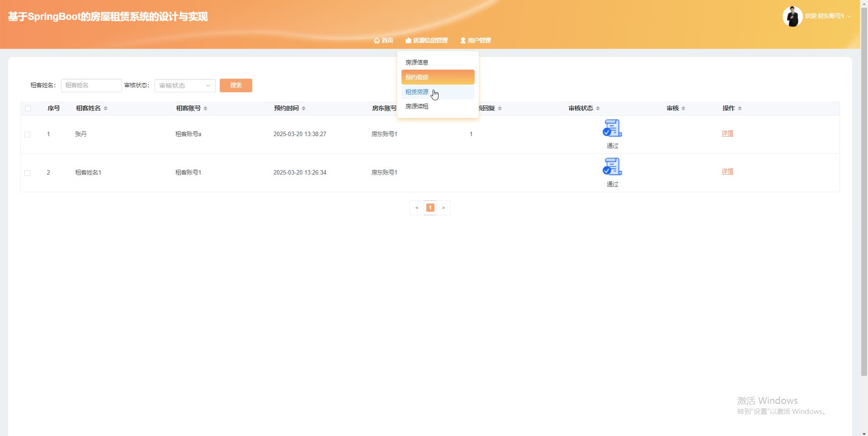Viewport: 868px width, 436px height.
Task: Tick the checkbox for the 张丹 row
Action: pyautogui.click(x=28, y=134)
